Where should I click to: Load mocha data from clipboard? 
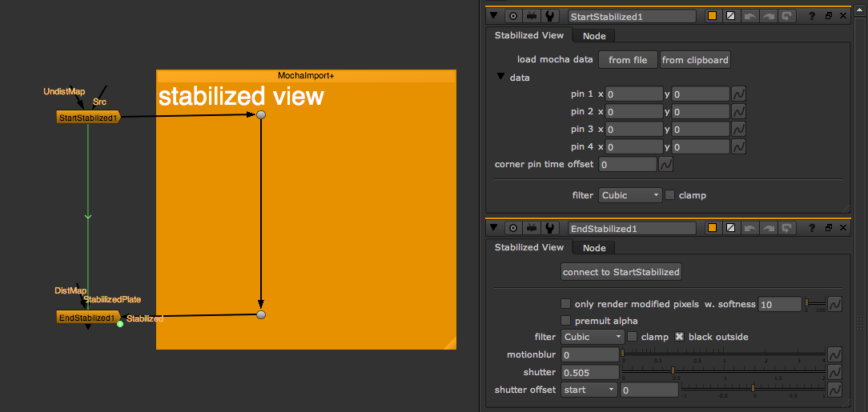pos(695,60)
